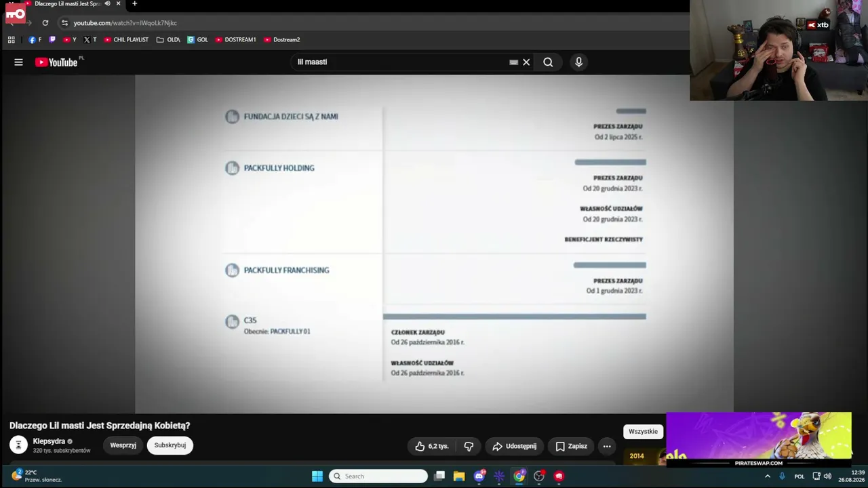Screen dimensions: 868x488
Task: Open the browser apps grid shortcut
Action: [x=12, y=40]
